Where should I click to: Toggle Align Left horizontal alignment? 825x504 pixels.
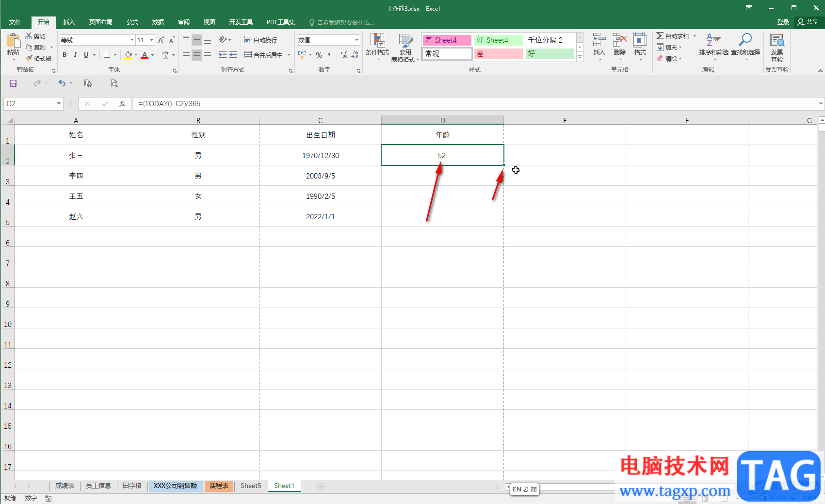tap(186, 55)
